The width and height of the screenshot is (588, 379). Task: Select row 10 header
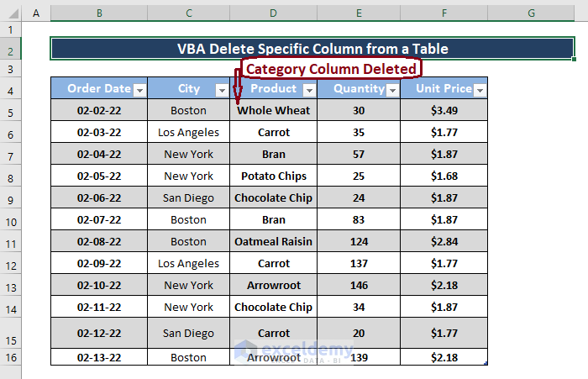11,221
